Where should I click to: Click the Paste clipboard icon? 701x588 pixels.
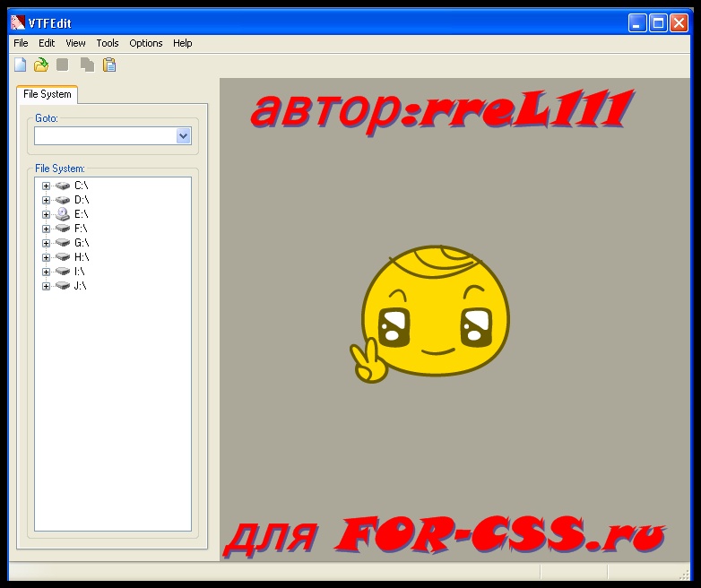tap(109, 65)
